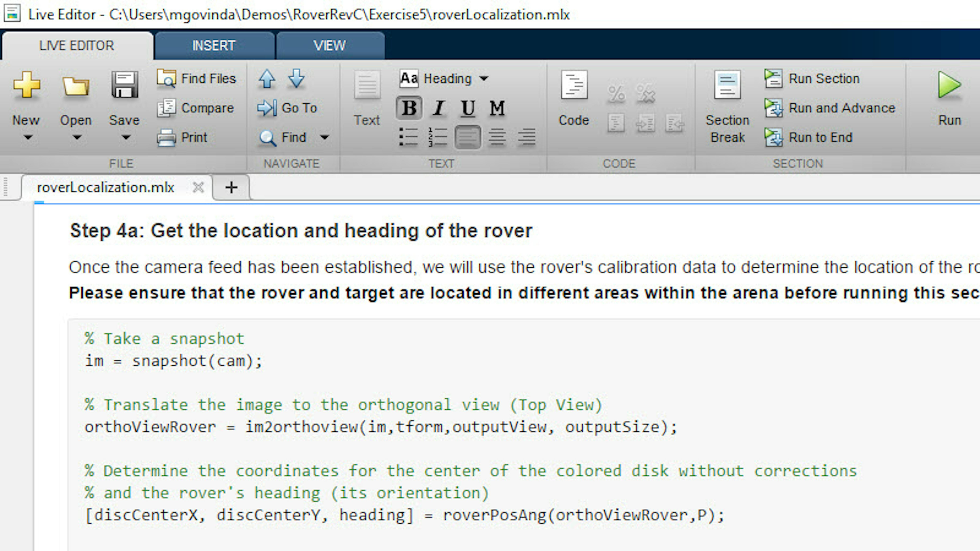
Task: Click the decrease indent icon
Action: (x=675, y=123)
